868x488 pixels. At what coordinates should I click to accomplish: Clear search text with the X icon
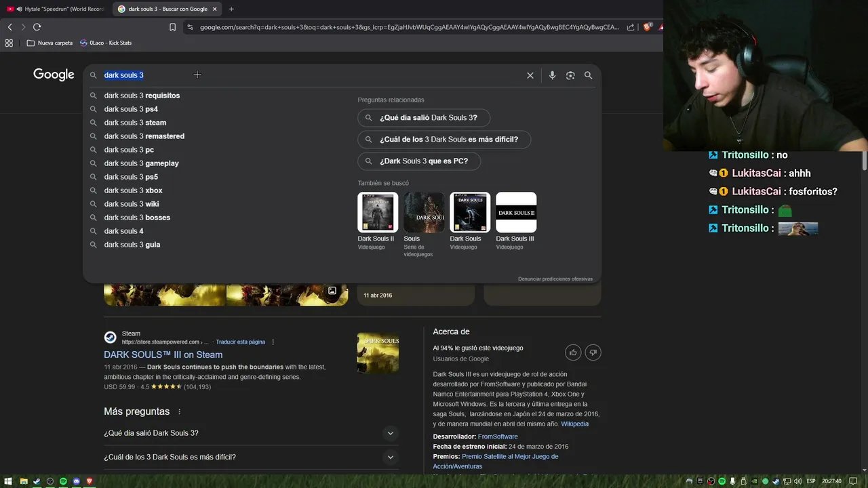pos(530,75)
